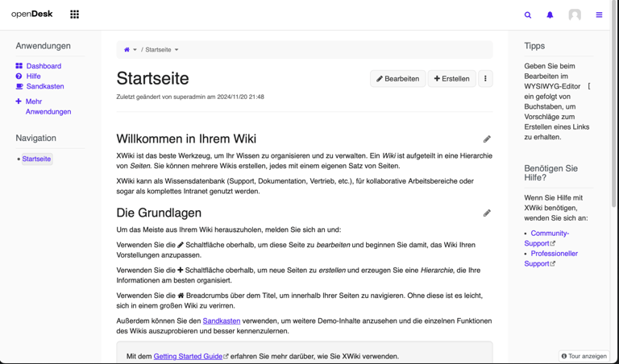Click the Hilfe question mark icon
This screenshot has width=619, height=364.
tap(19, 77)
